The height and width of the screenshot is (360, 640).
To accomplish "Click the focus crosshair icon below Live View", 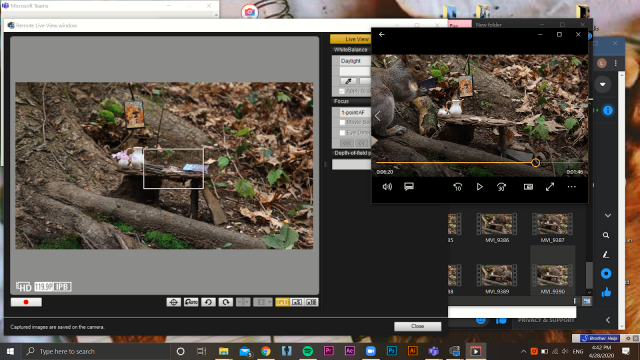I will pos(173,302).
